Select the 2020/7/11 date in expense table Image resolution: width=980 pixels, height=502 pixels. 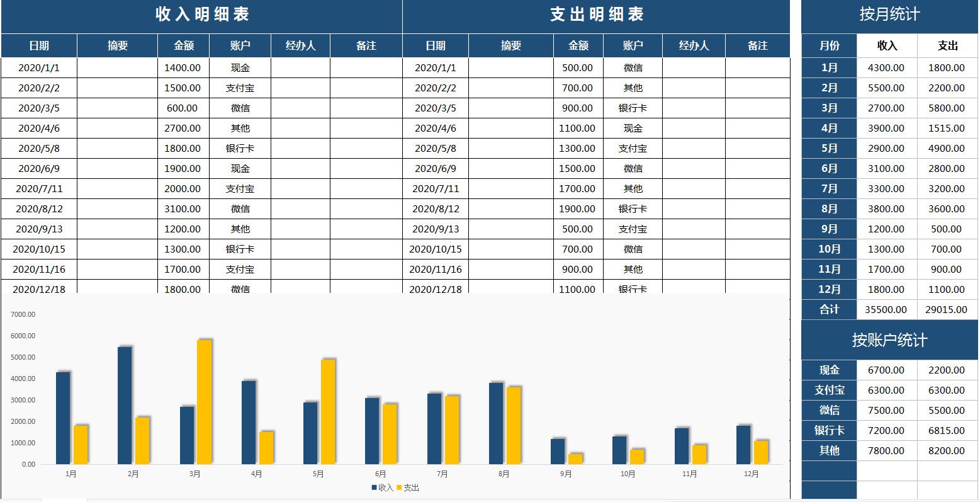[x=436, y=188]
